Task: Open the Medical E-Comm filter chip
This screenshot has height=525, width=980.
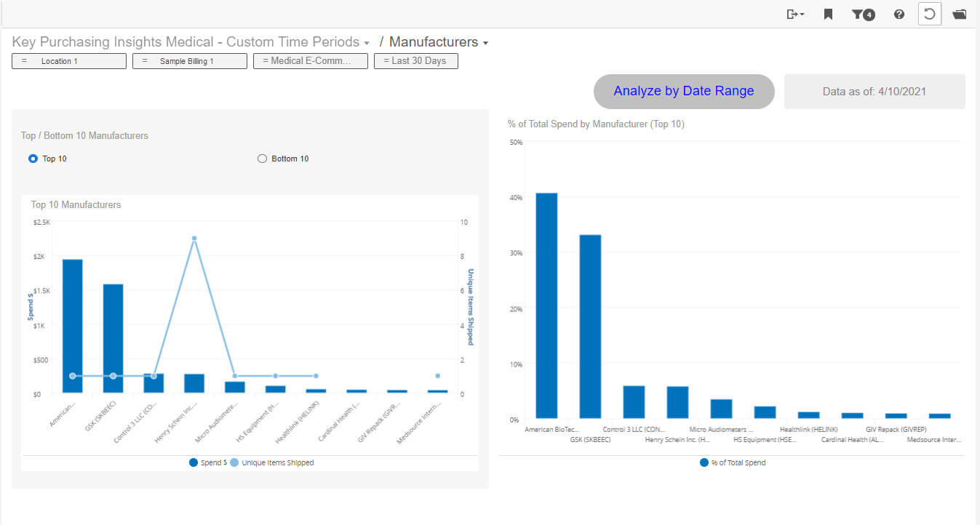Action: [310, 61]
